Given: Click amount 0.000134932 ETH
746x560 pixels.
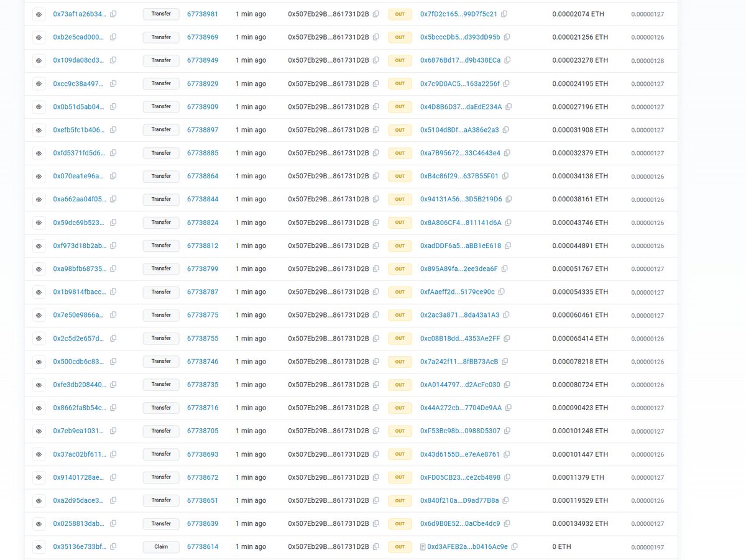Looking at the screenshot, I should (x=580, y=524).
